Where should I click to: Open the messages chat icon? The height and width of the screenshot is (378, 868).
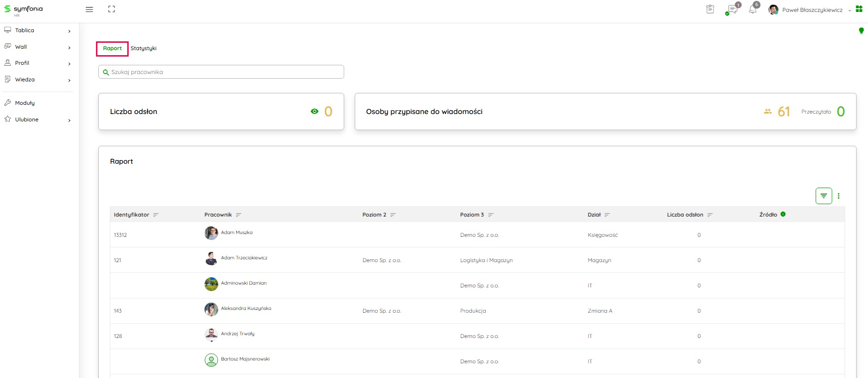point(732,10)
